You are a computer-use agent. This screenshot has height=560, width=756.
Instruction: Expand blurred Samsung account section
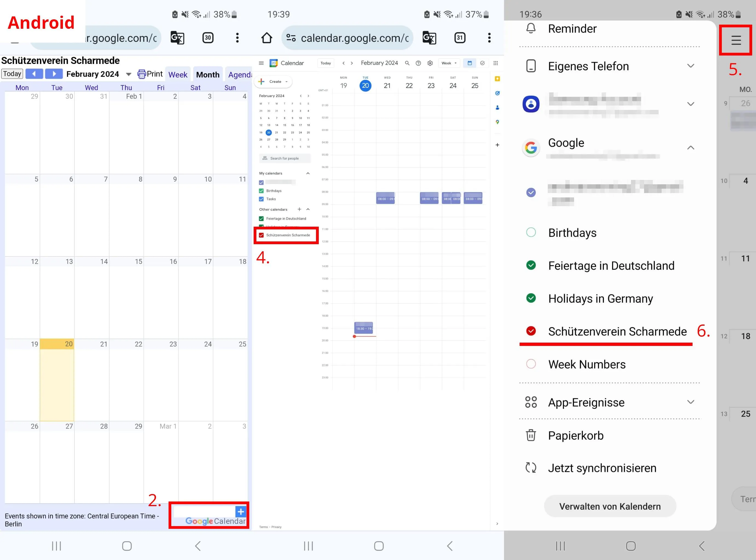(691, 104)
